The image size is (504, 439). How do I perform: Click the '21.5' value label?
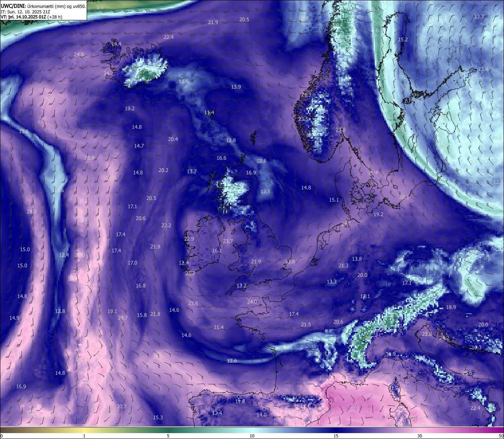306,324
